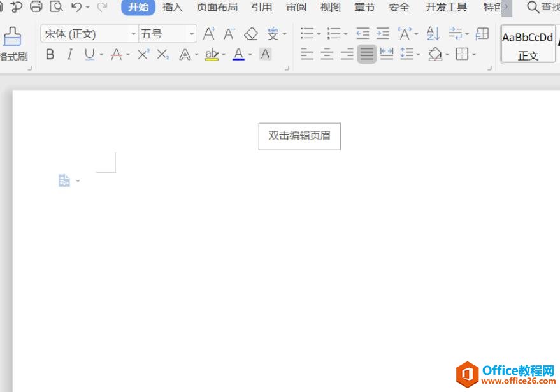The width and height of the screenshot is (560, 392).
Task: Click the print icon in quick access bar
Action: (x=36, y=7)
